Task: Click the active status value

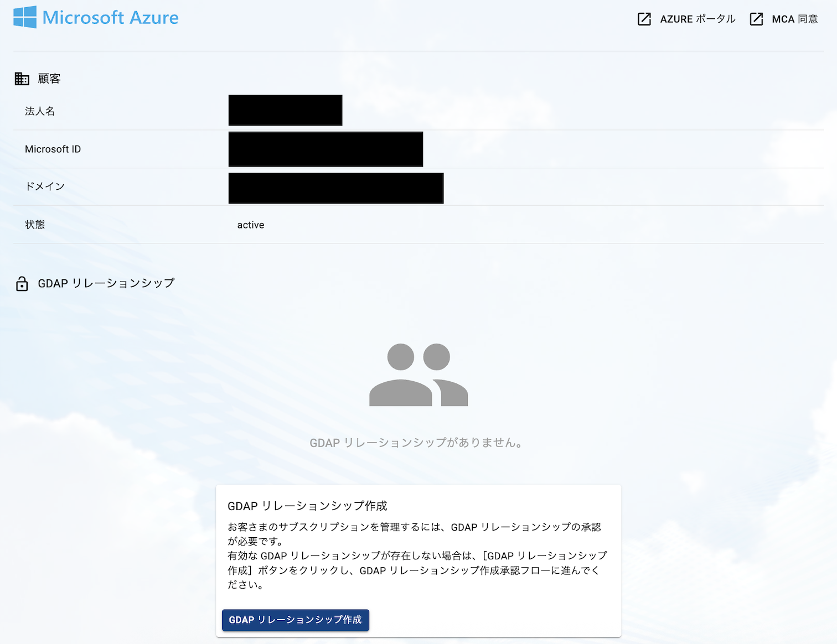Action: 251,225
